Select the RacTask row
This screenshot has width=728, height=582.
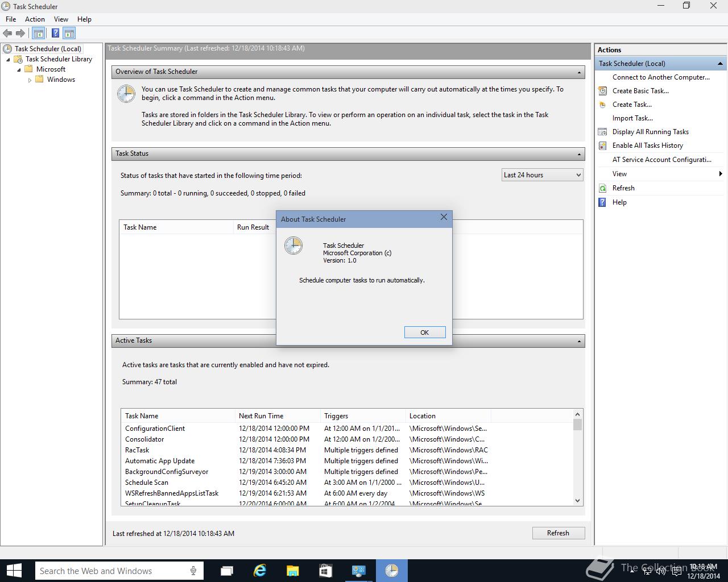[347, 450]
